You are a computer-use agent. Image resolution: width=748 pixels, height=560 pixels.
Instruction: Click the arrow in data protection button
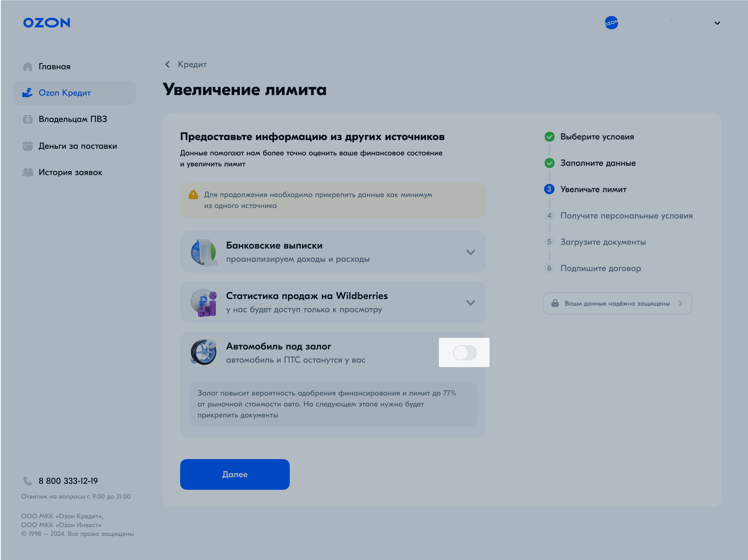click(680, 303)
